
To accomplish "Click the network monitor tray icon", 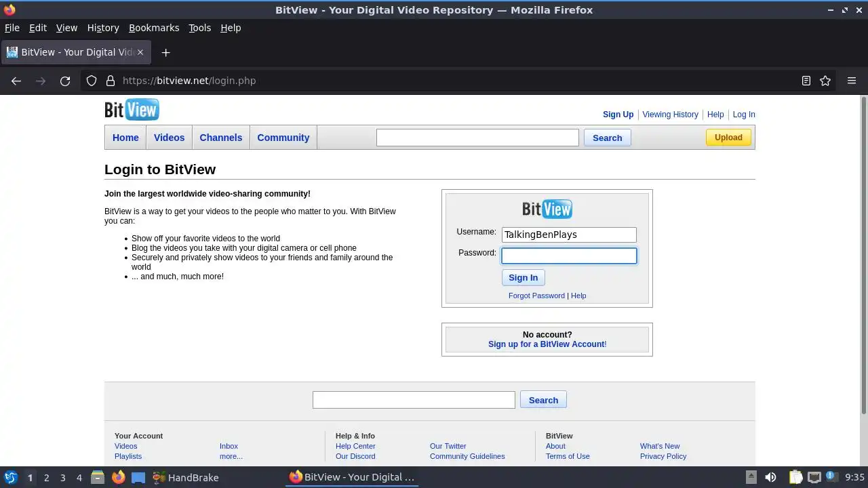I will click(814, 477).
